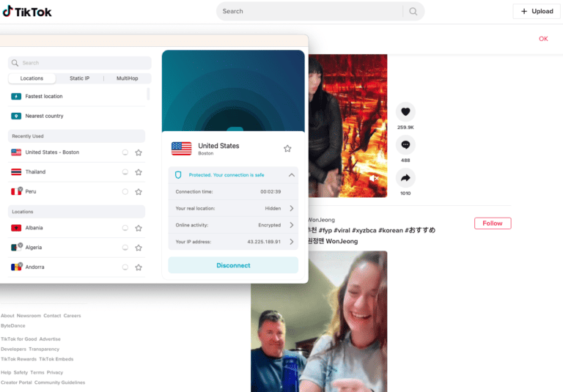Star the Peru location
563x392 pixels.
coord(139,192)
